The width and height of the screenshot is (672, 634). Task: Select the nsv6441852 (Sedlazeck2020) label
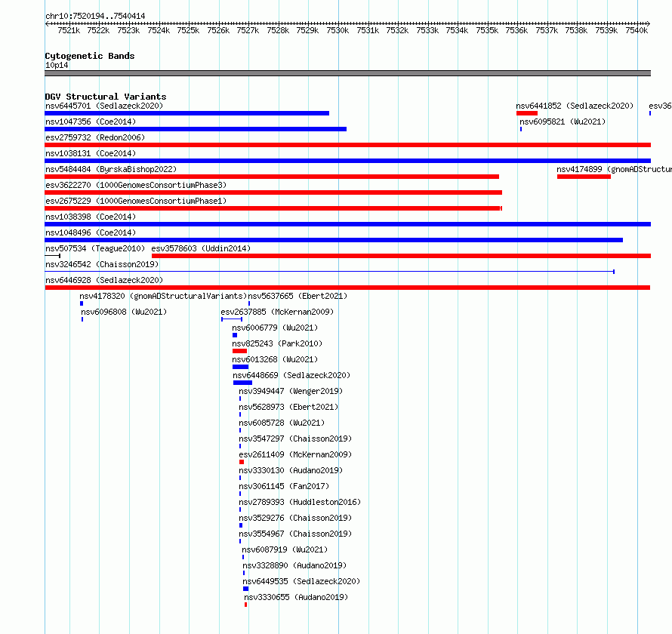pos(575,106)
